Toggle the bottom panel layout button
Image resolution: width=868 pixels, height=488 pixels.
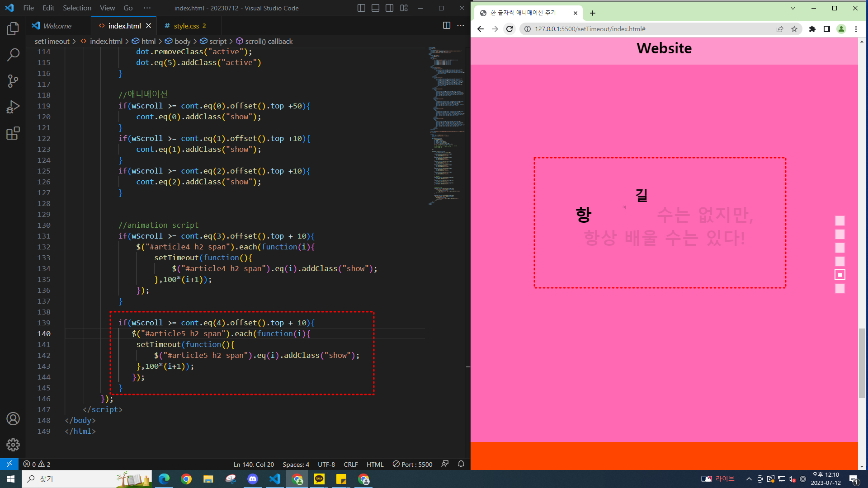pos(375,8)
